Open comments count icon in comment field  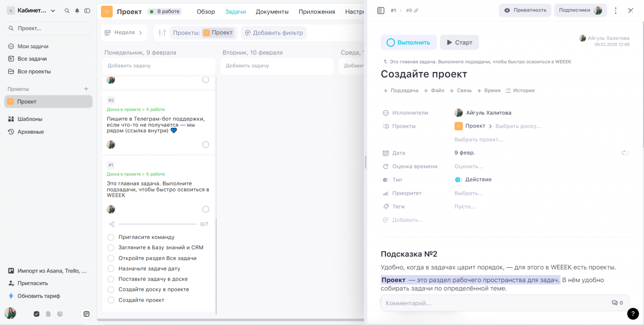tap(617, 303)
